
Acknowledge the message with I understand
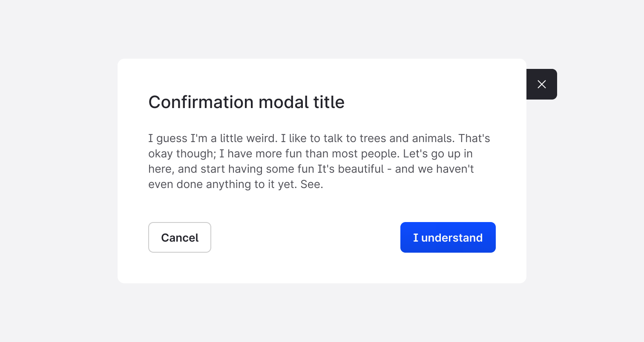click(448, 237)
